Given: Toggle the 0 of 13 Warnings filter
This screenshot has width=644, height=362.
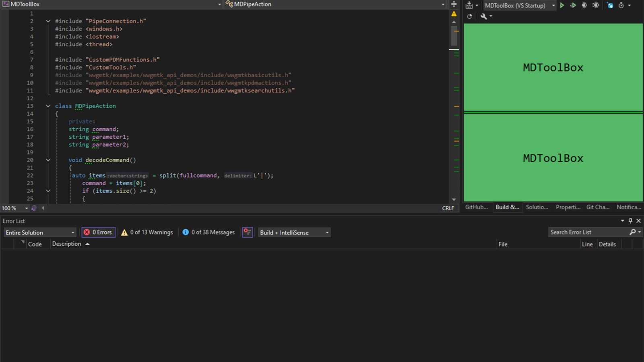Looking at the screenshot, I should coord(147,232).
